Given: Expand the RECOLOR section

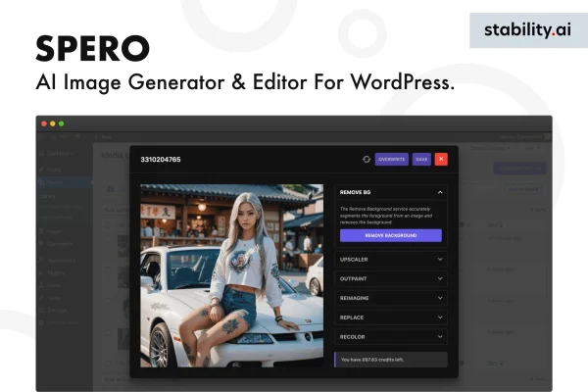Looking at the screenshot, I should [x=391, y=337].
